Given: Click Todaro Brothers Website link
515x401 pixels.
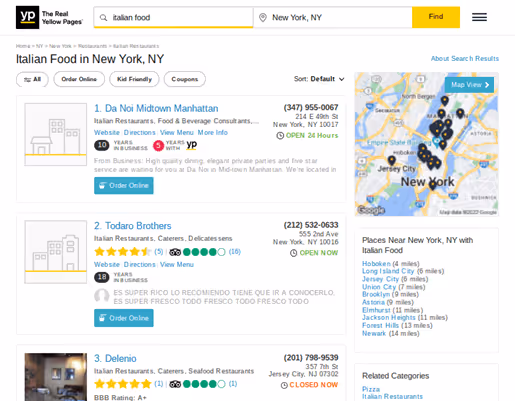Looking at the screenshot, I should coord(107,264).
